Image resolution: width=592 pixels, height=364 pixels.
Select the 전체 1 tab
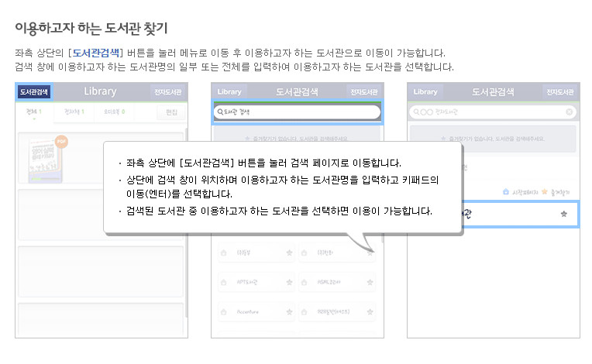pos(33,112)
